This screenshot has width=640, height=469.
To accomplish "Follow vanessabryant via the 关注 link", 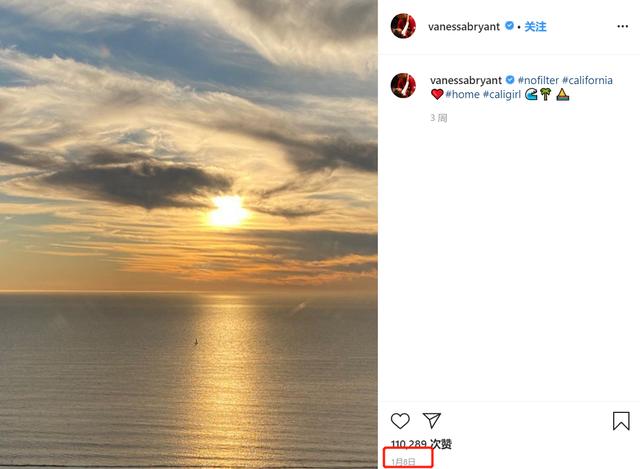I will pyautogui.click(x=535, y=27).
